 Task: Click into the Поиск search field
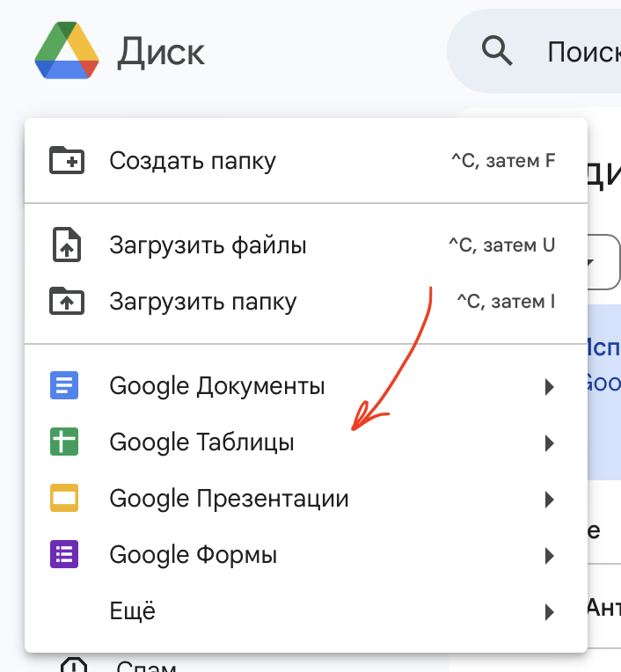click(x=582, y=53)
